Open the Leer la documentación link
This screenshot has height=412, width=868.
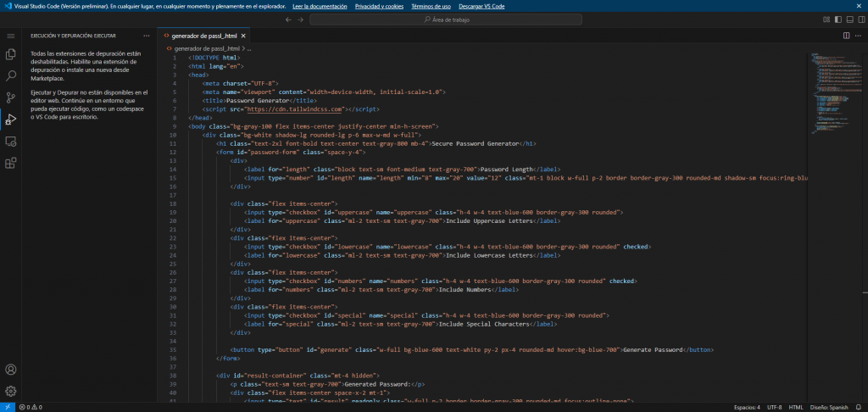pyautogui.click(x=320, y=6)
